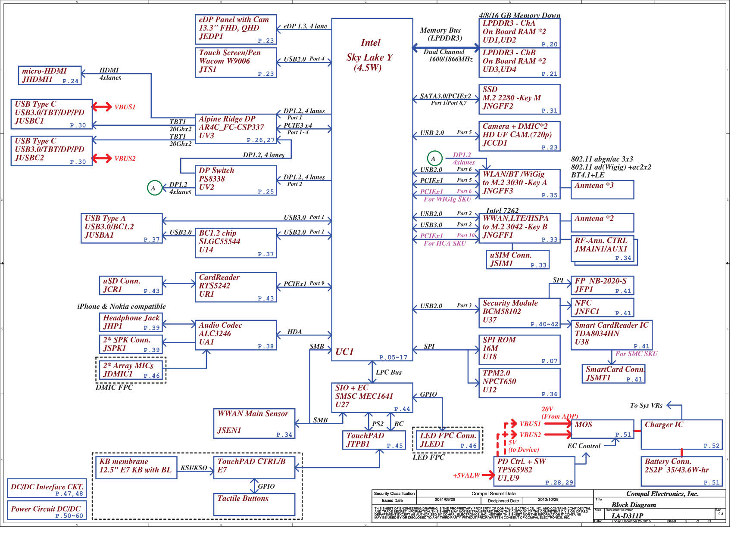Click the SSD M.2 2280 JNGFF2 block

pyautogui.click(x=519, y=99)
